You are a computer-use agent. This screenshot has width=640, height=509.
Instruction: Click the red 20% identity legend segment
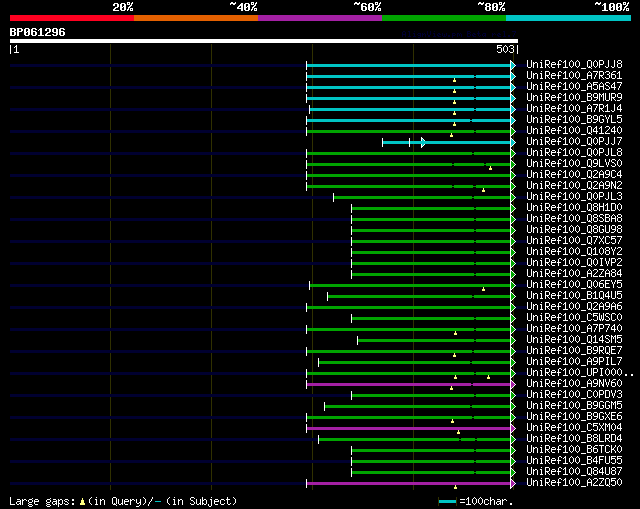[72, 18]
